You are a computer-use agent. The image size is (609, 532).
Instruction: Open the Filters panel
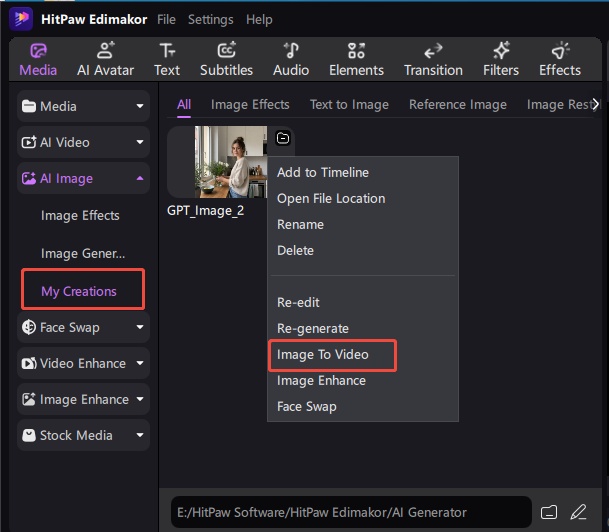click(x=501, y=60)
